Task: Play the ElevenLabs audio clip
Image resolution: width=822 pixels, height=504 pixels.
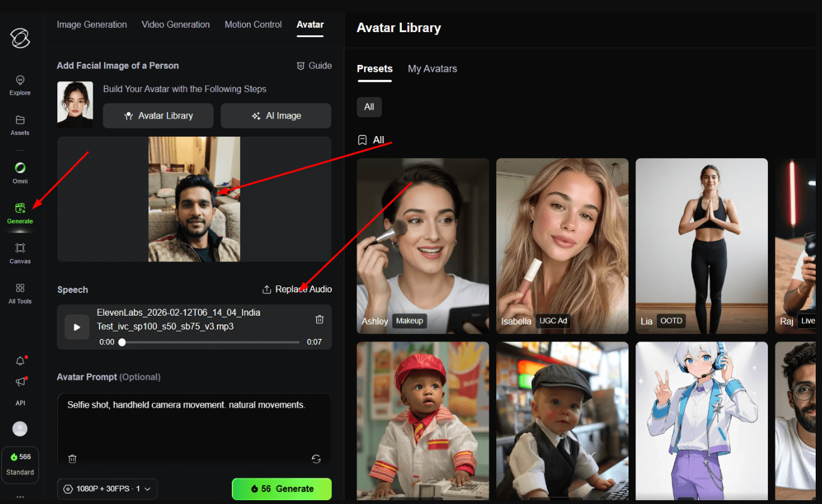Action: pos(77,327)
